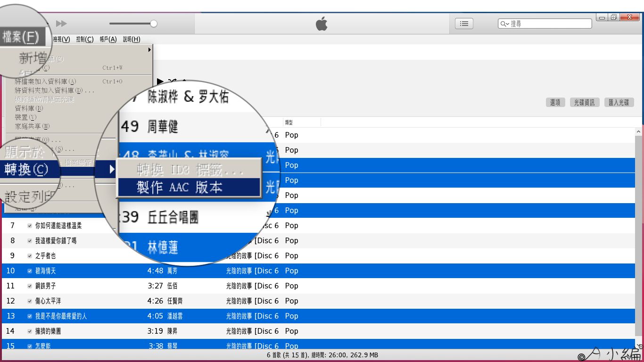644x362 pixels.
Task: Toggle checkbox for 傷心太平洋
Action: click(30, 301)
